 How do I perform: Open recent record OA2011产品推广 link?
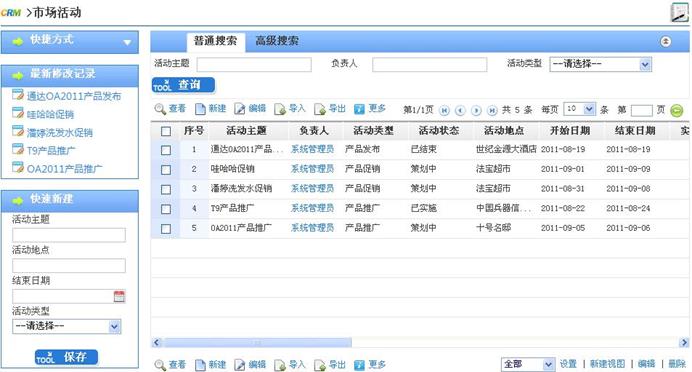pos(64,169)
